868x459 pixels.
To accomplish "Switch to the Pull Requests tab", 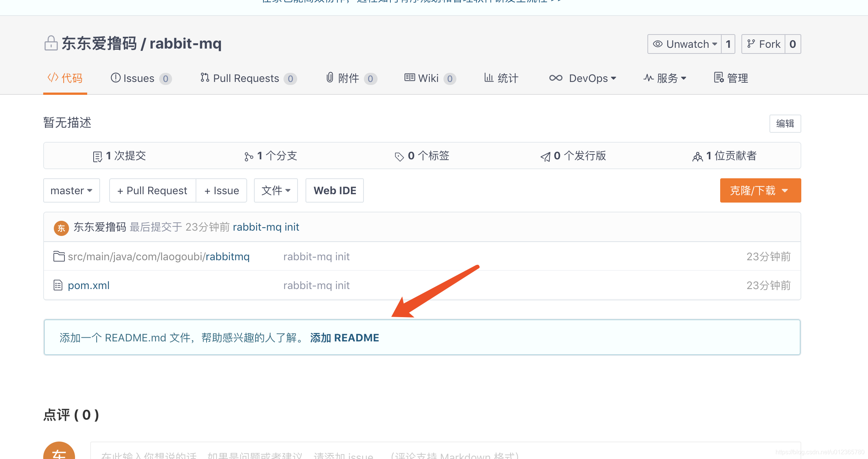I will coord(248,78).
